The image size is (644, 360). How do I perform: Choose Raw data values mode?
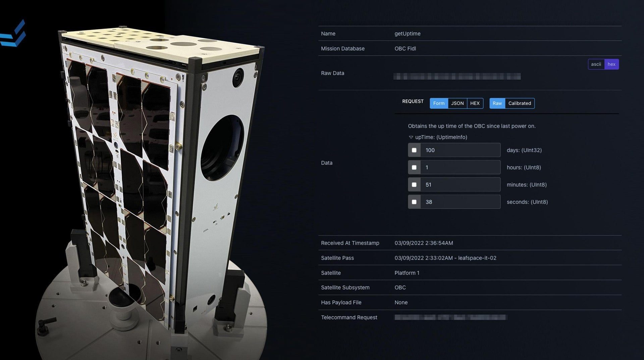pos(497,103)
